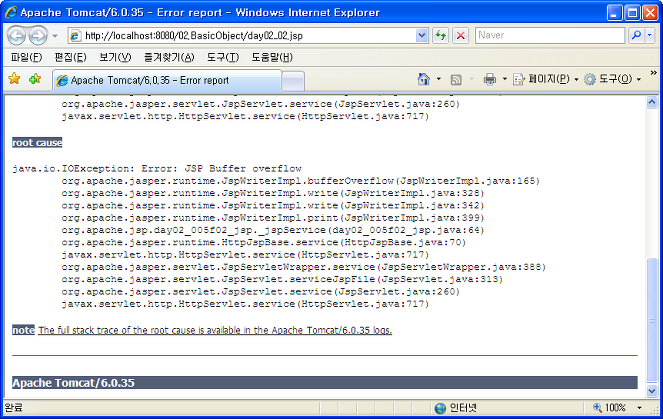Image resolution: width=663 pixels, height=419 pixels.
Task: Expand the toolbar overflow chevron
Action: tap(653, 73)
